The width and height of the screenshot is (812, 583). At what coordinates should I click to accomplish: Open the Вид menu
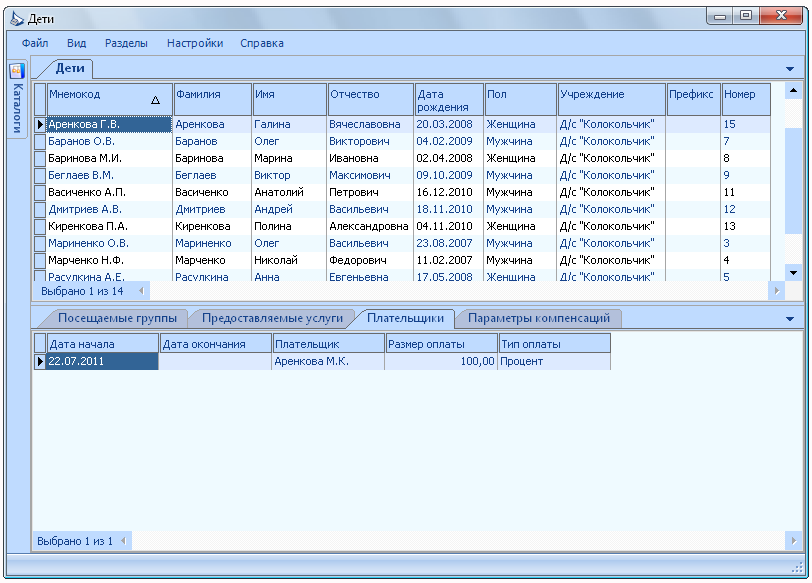[x=76, y=43]
